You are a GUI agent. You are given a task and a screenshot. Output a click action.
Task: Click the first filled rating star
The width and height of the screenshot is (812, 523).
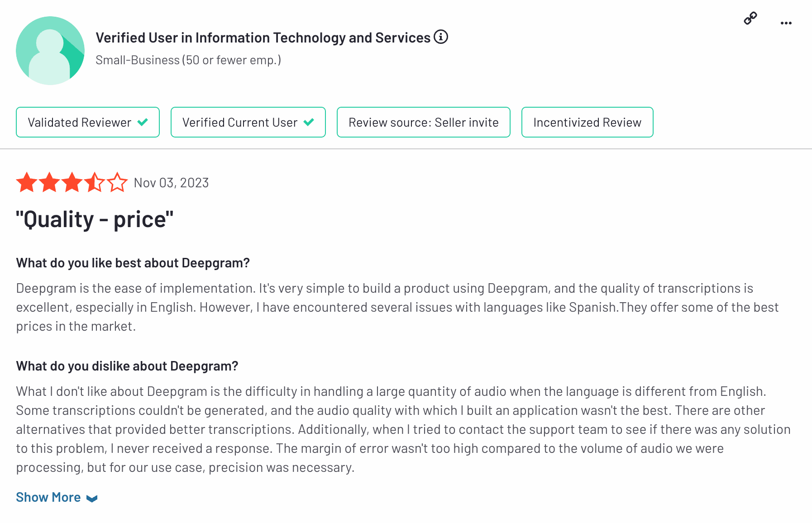(x=27, y=183)
